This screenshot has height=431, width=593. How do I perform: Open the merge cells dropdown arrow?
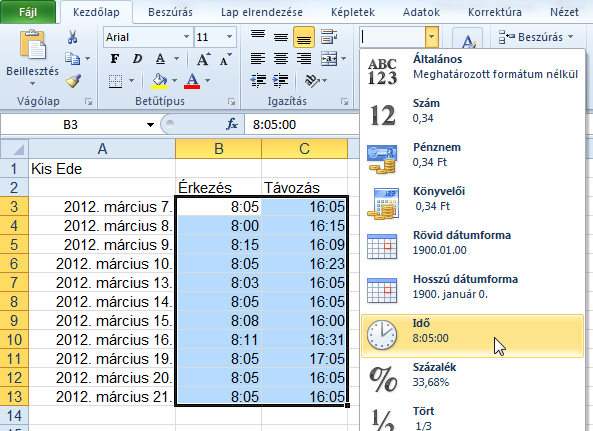pyautogui.click(x=343, y=59)
